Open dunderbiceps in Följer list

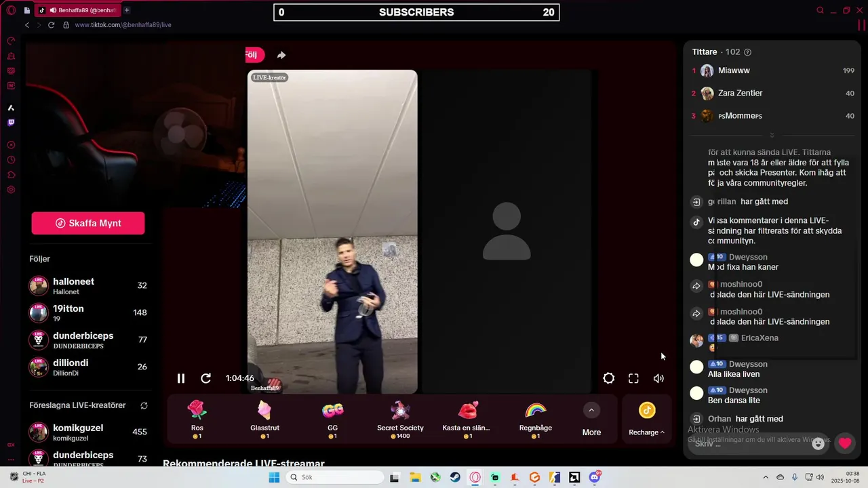[x=88, y=340]
